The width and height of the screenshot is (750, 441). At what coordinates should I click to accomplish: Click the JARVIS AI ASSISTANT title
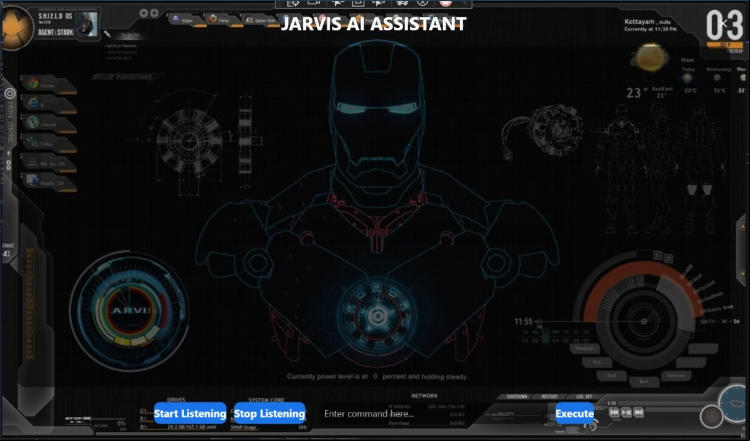click(373, 23)
